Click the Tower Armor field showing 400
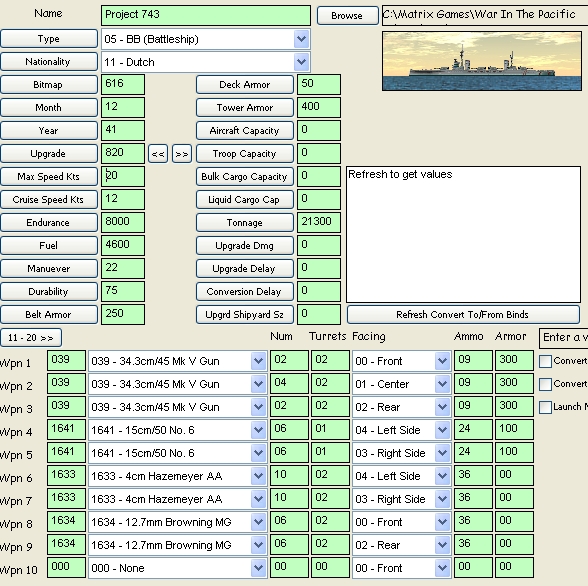Viewport: 588px width, 586px height. tap(319, 108)
